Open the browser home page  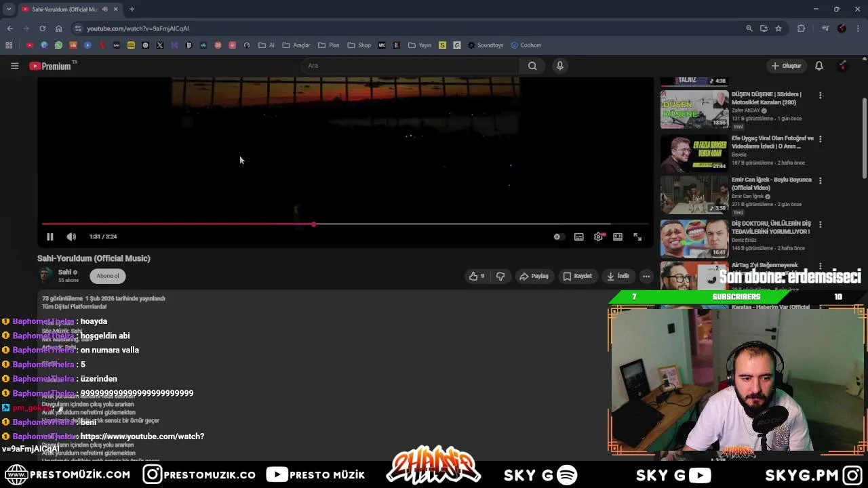[58, 28]
